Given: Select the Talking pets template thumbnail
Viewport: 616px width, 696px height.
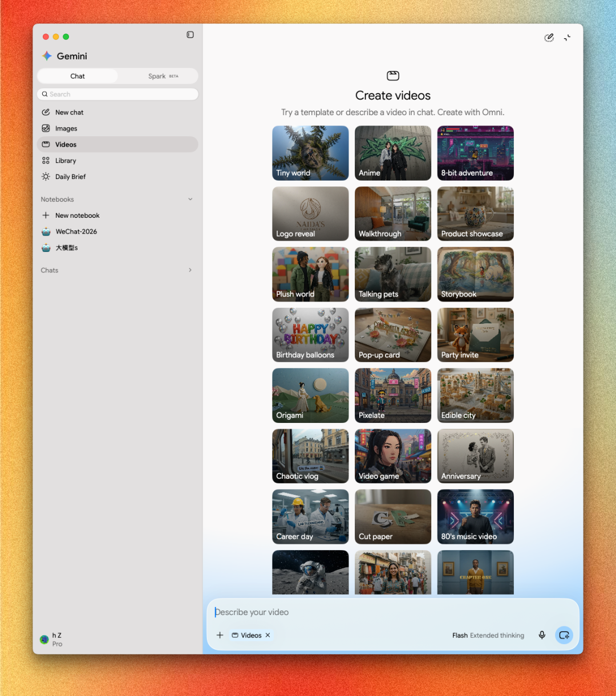Looking at the screenshot, I should click(x=393, y=274).
